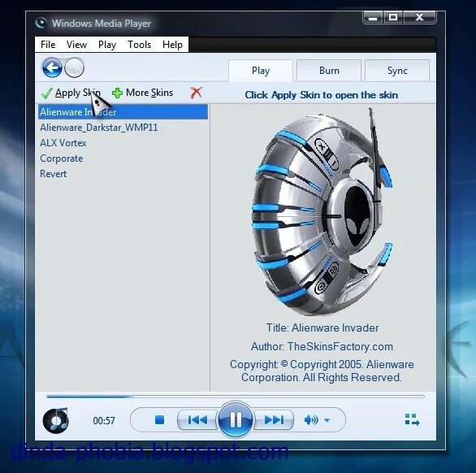Click the 00:57 elapsed time display

(x=104, y=420)
